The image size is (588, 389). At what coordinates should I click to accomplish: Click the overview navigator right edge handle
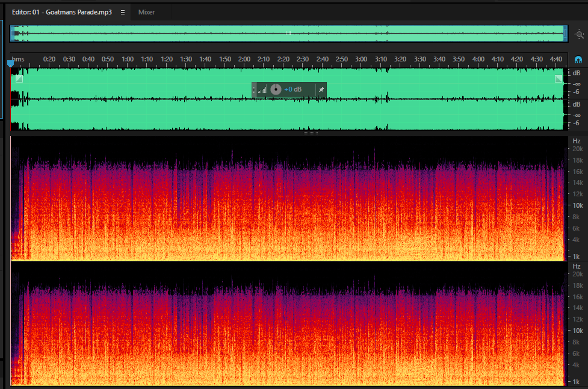pyautogui.click(x=566, y=34)
